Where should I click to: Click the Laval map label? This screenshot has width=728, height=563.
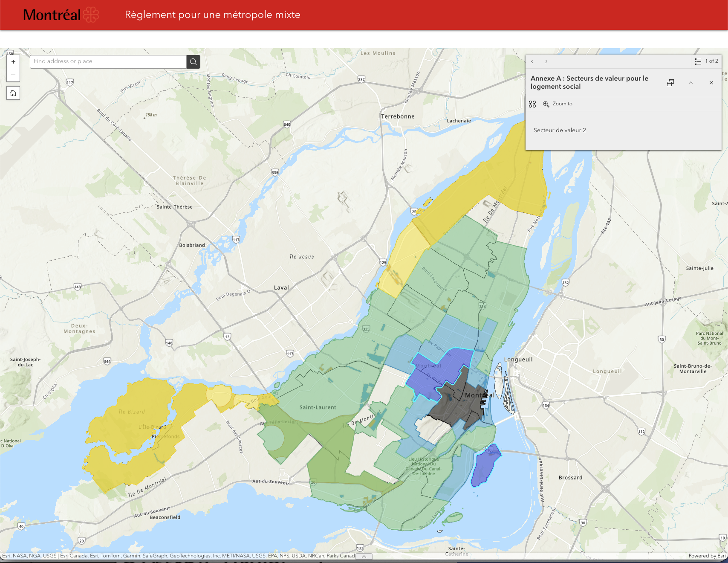(x=281, y=287)
